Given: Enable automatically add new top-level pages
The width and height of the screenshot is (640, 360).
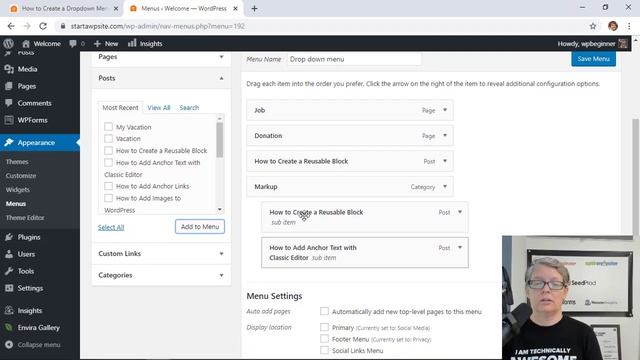Looking at the screenshot, I should [324, 311].
